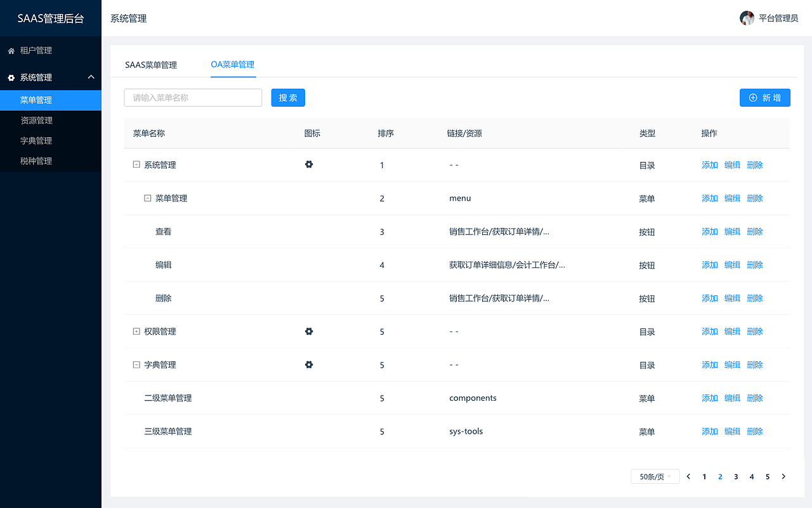Select the OA菜单管理 tab
The image size is (812, 508).
[233, 64]
